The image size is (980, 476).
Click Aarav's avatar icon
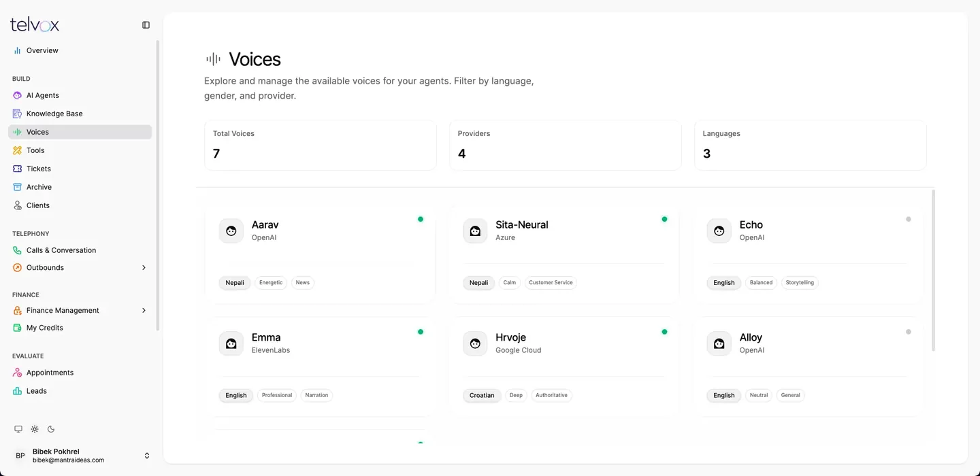[231, 231]
